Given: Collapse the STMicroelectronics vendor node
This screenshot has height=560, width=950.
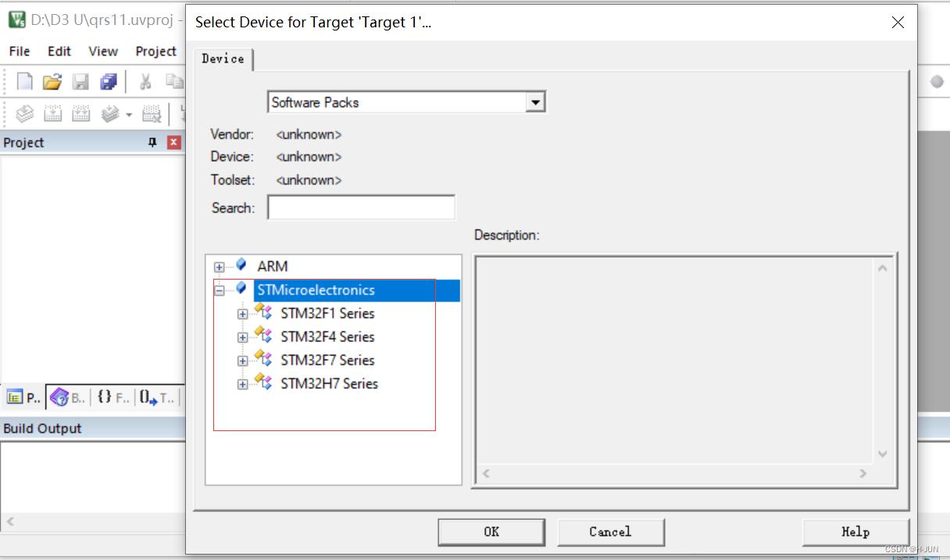Looking at the screenshot, I should tap(219, 291).
